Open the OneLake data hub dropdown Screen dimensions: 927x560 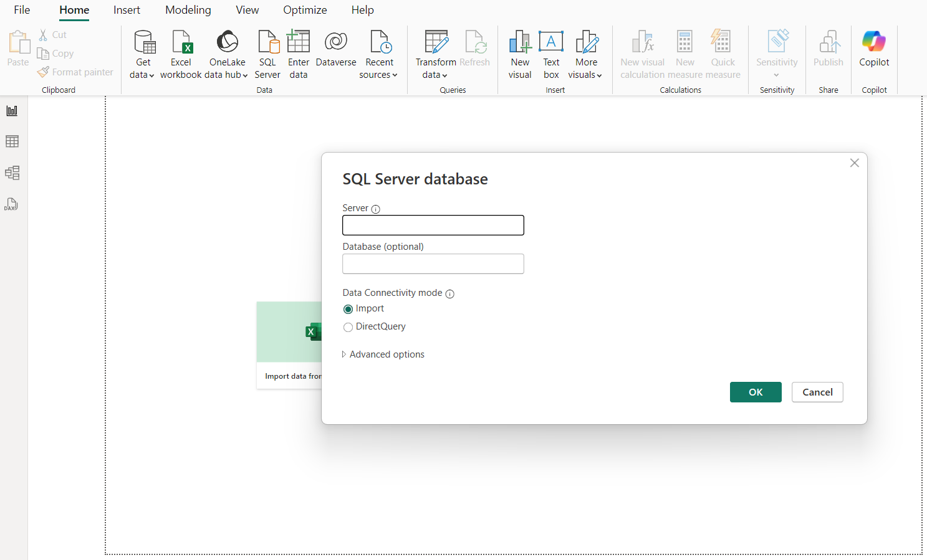(227, 53)
